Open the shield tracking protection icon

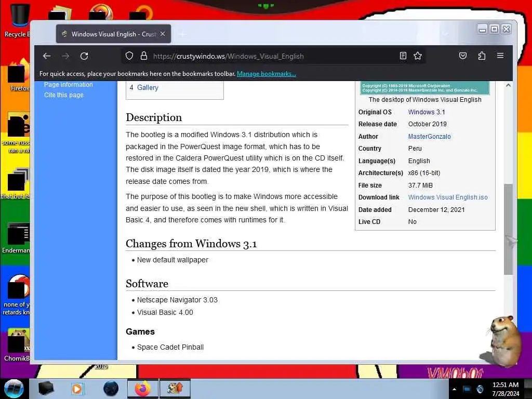(x=129, y=56)
